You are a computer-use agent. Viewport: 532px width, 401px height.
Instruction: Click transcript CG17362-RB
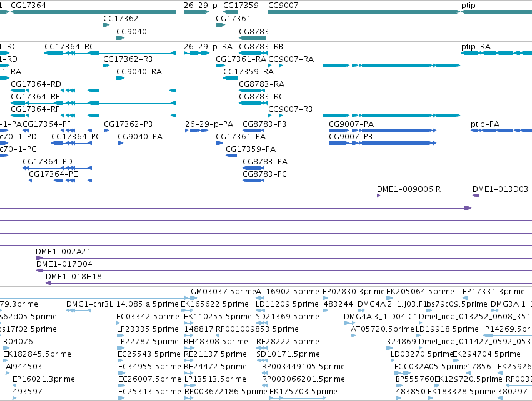[x=128, y=59]
